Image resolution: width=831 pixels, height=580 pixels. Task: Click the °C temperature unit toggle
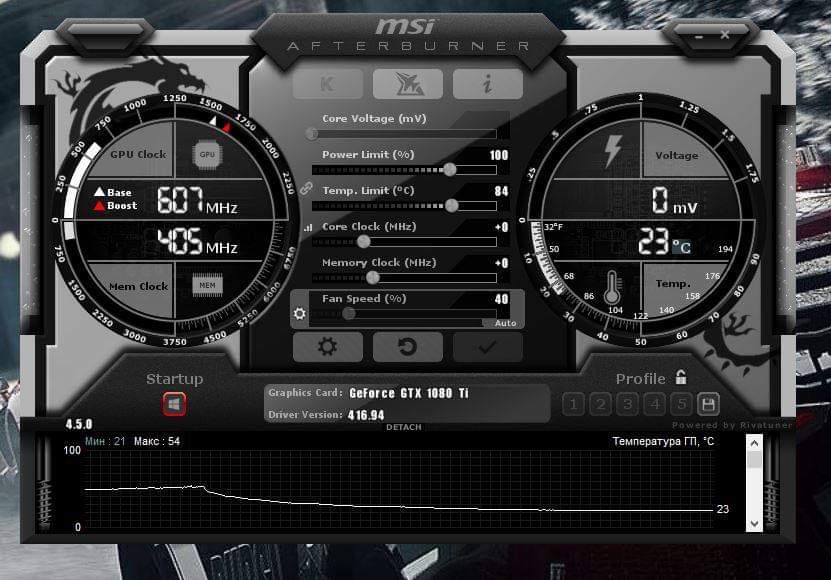coord(682,247)
